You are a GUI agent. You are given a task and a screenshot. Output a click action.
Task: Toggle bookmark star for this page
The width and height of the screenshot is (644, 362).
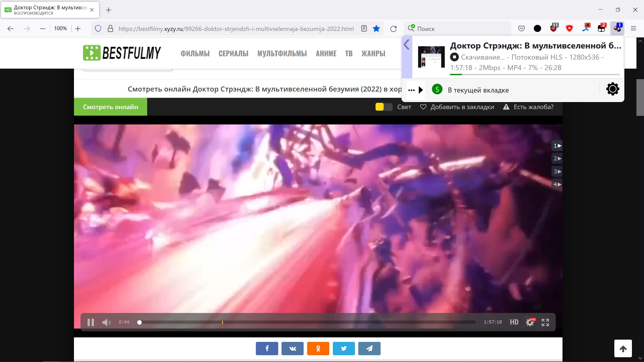pos(376,29)
